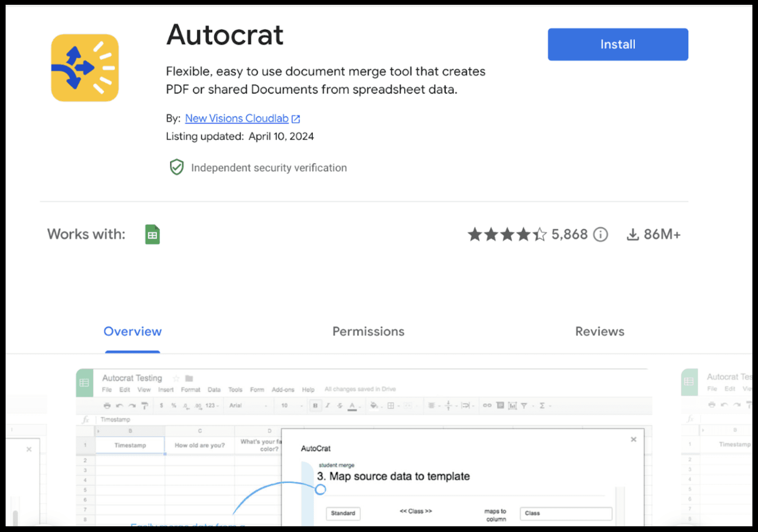Click the Autocrat title heading

tap(225, 35)
